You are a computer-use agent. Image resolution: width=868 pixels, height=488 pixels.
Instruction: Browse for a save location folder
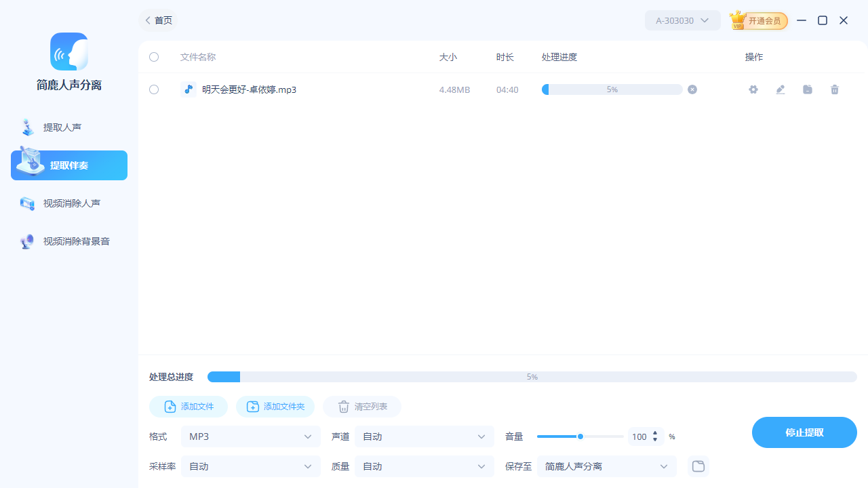(x=698, y=466)
